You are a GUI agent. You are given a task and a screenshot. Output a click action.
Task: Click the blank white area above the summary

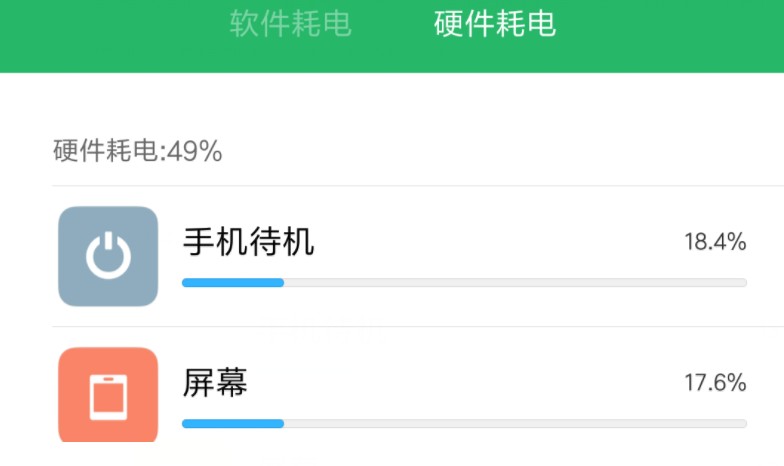(x=400, y=100)
